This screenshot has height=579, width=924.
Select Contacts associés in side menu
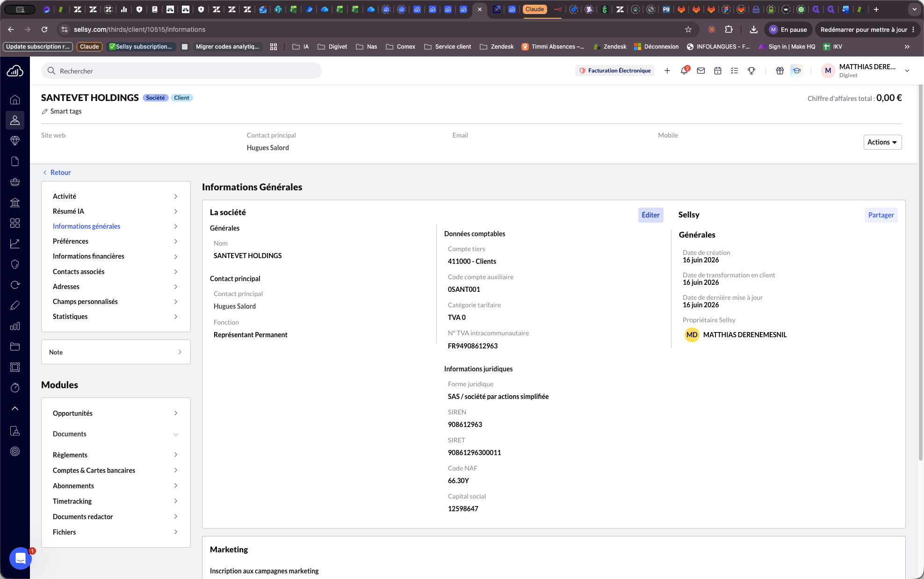[x=115, y=272]
